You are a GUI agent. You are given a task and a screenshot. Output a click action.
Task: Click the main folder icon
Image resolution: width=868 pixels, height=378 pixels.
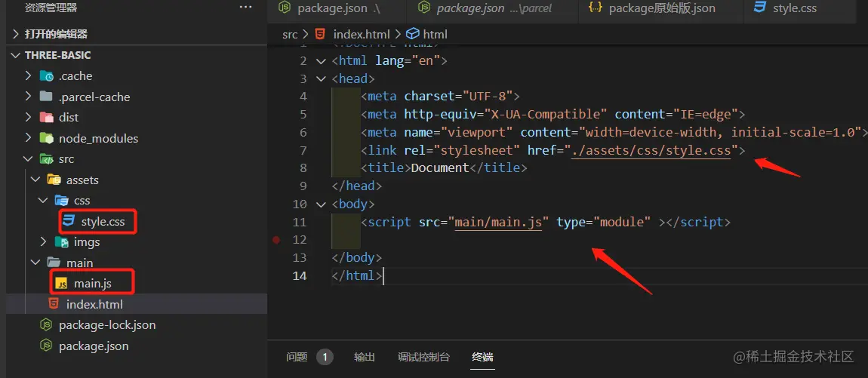point(54,263)
